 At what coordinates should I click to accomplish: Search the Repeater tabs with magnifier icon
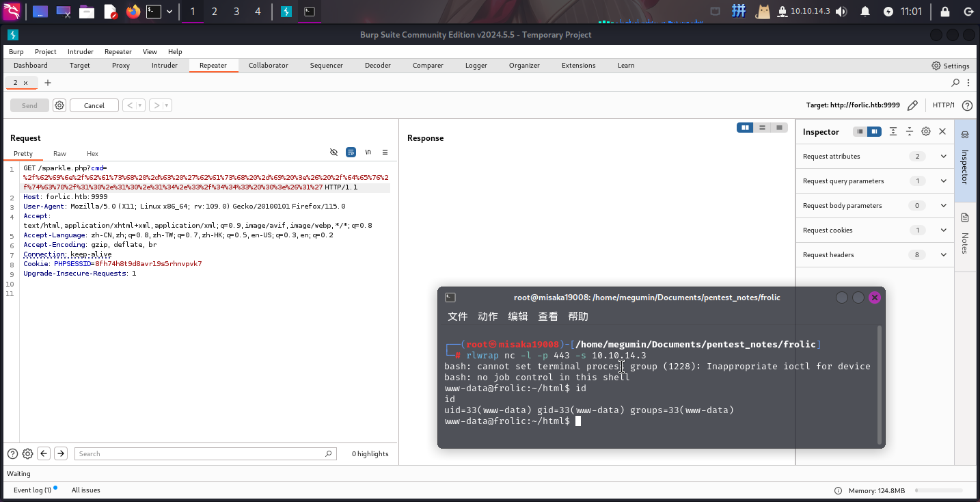coord(956,83)
